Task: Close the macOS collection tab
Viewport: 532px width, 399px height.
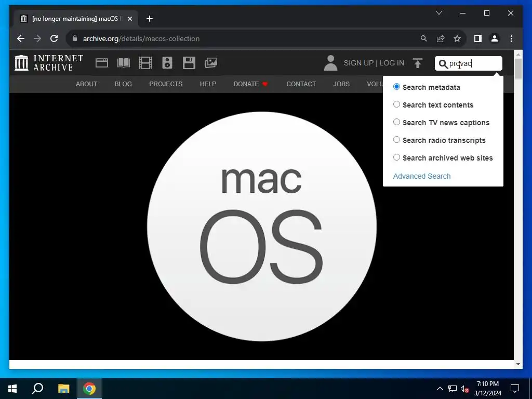Action: click(129, 19)
